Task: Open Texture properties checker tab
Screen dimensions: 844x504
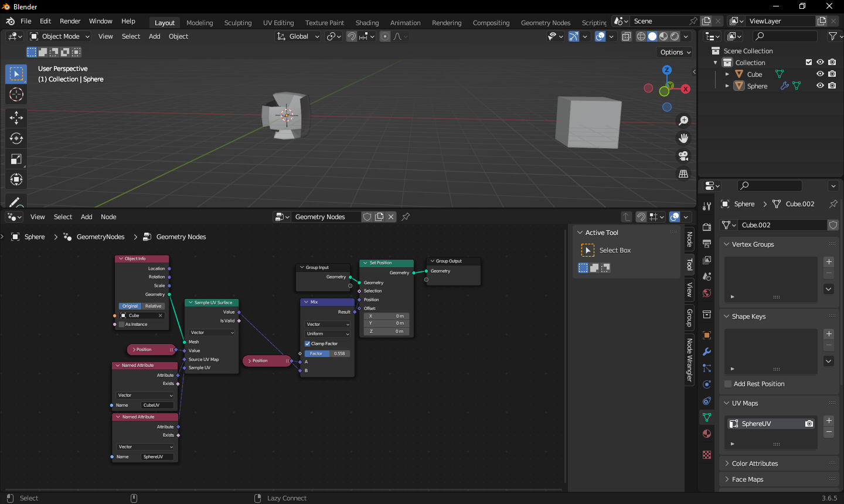Action: click(707, 455)
